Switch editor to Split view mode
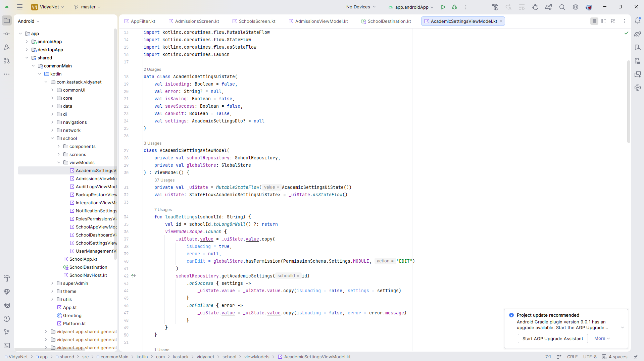 point(604,21)
